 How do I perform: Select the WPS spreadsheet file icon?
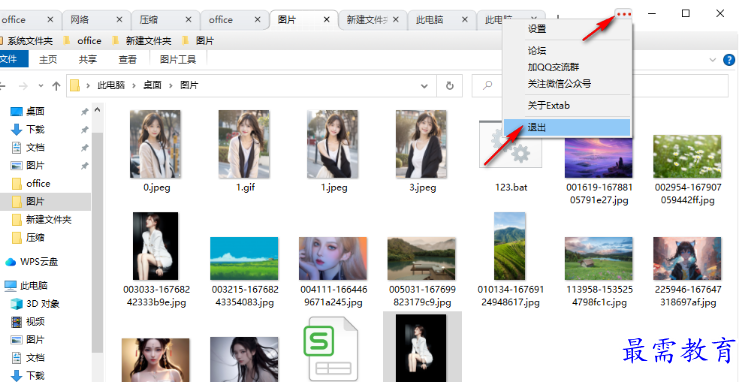tap(331, 349)
